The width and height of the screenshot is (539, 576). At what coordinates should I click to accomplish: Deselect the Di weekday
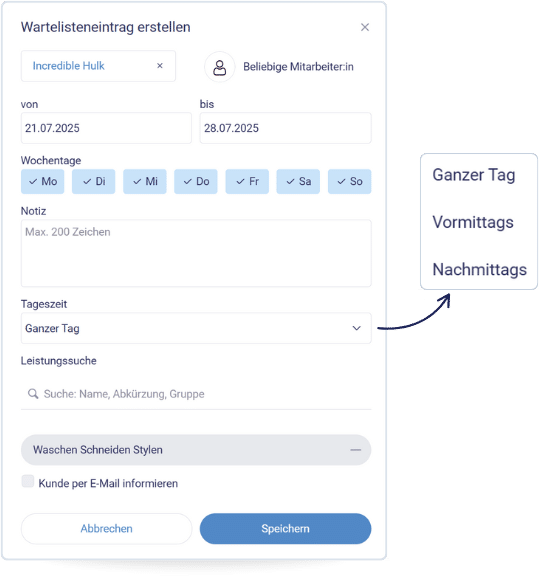click(94, 181)
